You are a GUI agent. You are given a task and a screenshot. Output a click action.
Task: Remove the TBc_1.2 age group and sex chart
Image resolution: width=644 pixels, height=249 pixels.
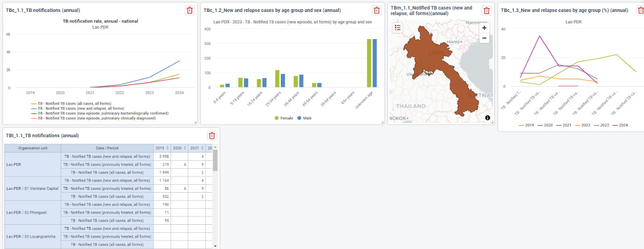pos(377,10)
